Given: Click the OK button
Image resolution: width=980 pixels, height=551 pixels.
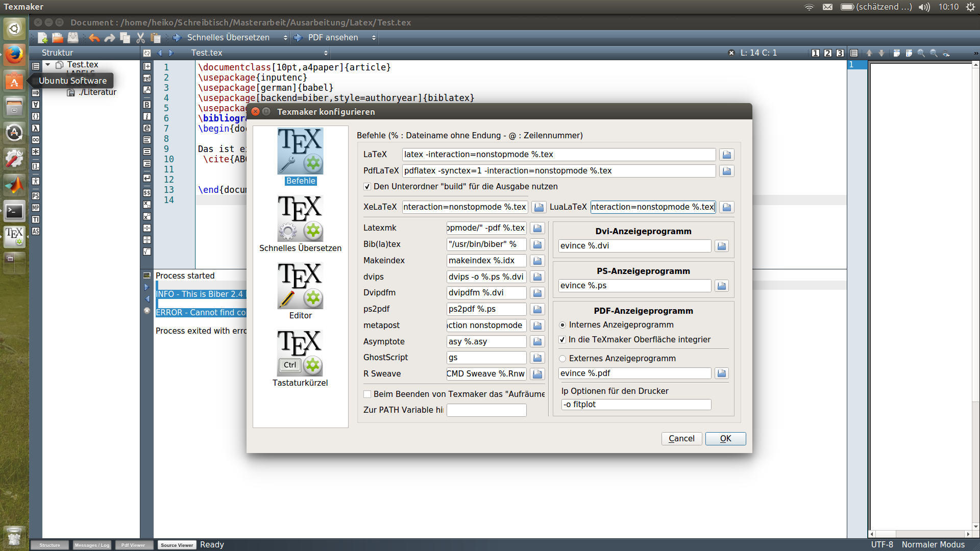Looking at the screenshot, I should 725,439.
